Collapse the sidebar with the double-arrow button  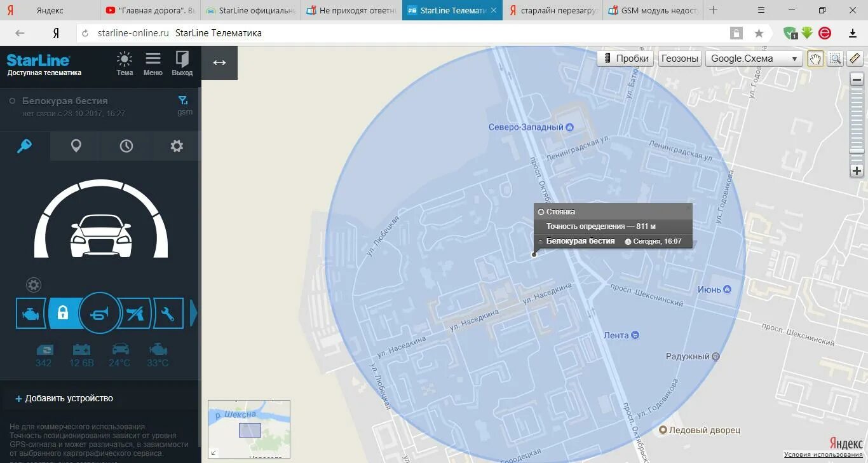pos(219,62)
